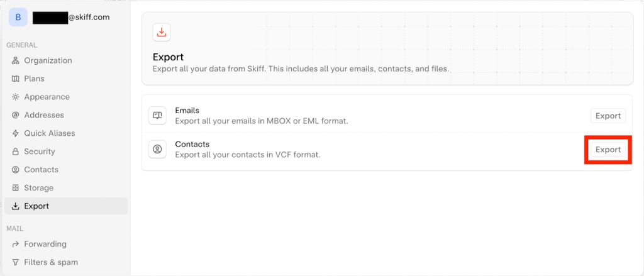Click the Forwarding arrow icon
644x276 pixels.
[x=15, y=244]
